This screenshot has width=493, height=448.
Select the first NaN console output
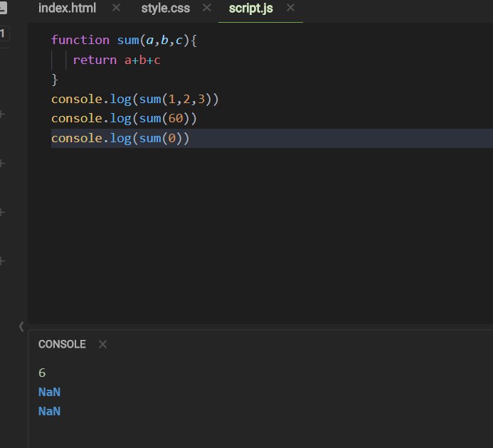49,392
